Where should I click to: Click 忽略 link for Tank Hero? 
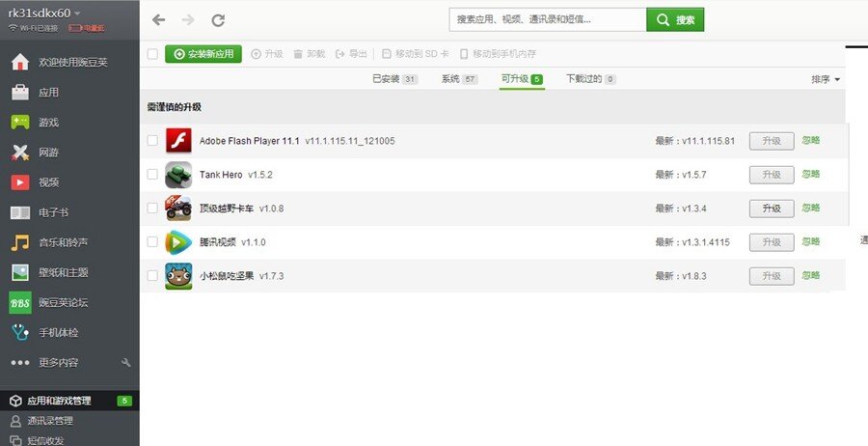tap(811, 174)
